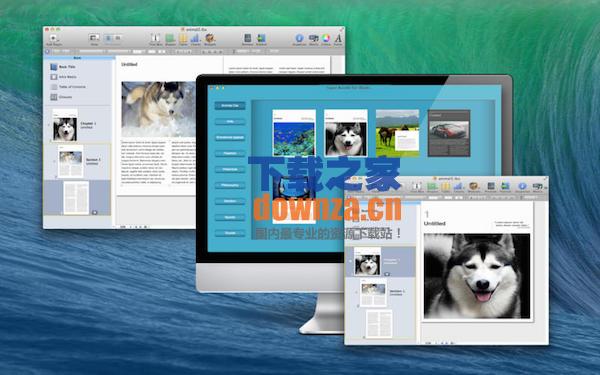Open the View menu icon in the back author window

coord(94,38)
